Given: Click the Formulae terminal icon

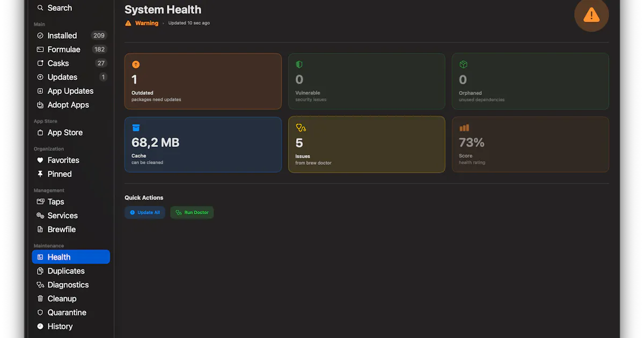Looking at the screenshot, I should pos(40,49).
